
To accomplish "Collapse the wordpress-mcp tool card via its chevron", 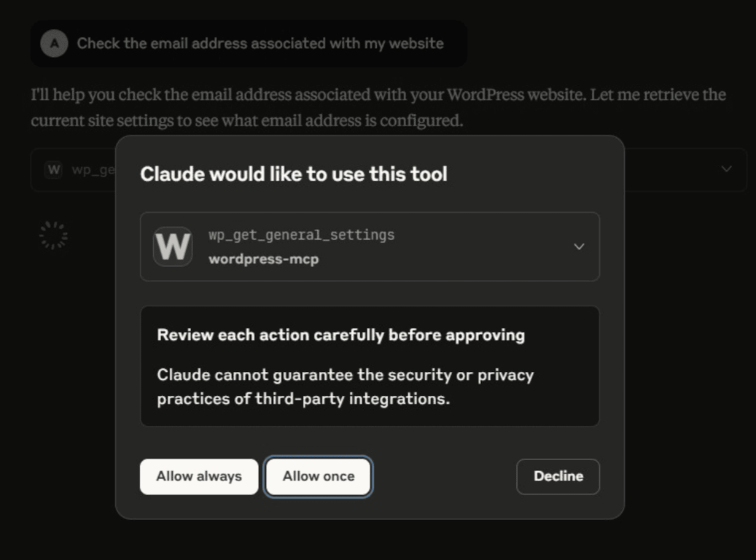I will (x=579, y=246).
